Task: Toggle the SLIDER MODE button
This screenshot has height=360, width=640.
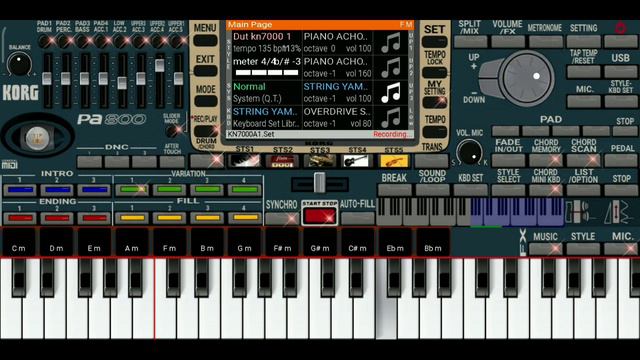Action: click(x=173, y=131)
